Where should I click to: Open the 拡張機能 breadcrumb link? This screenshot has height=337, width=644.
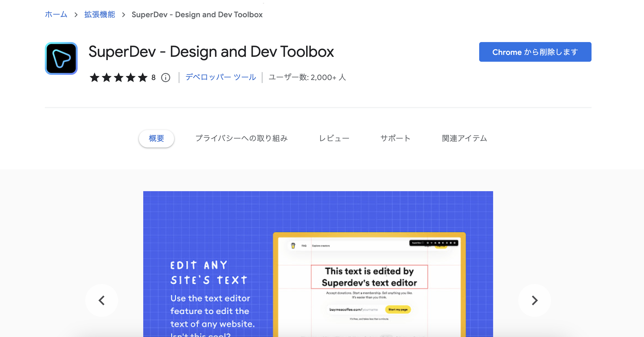[x=99, y=14]
